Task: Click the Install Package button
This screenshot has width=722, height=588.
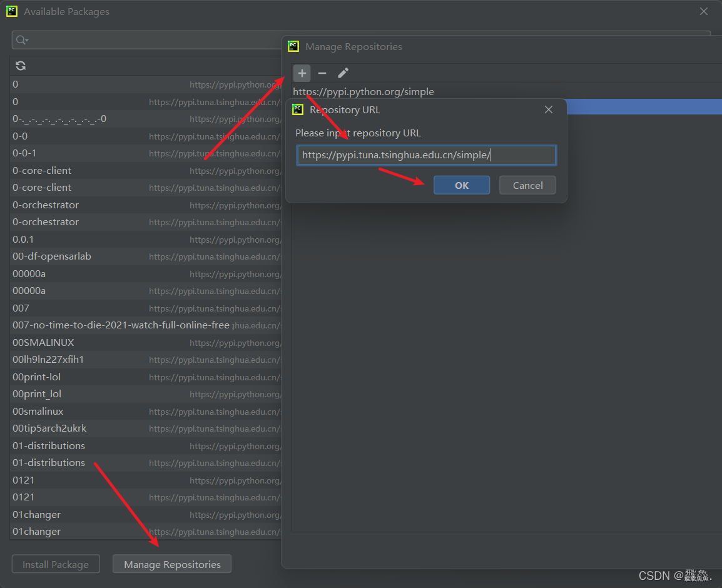Action: 56,564
